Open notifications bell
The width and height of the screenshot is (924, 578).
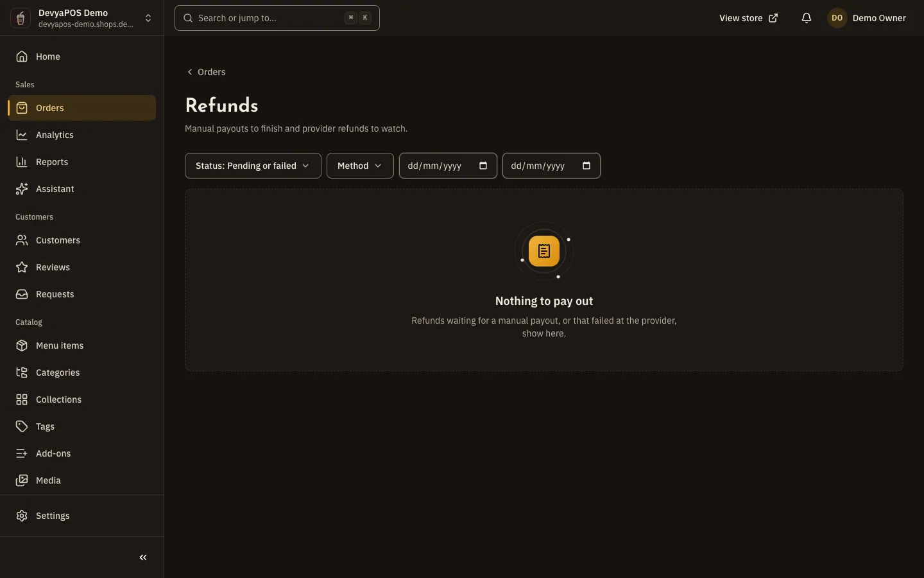(807, 18)
